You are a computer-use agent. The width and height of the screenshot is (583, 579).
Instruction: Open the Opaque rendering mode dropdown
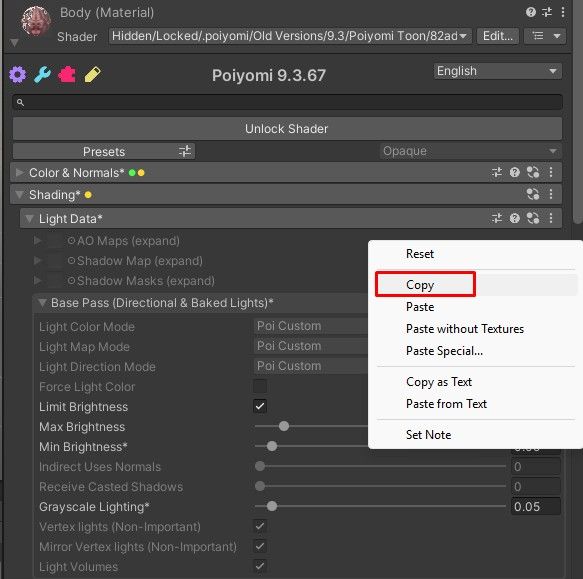point(470,151)
